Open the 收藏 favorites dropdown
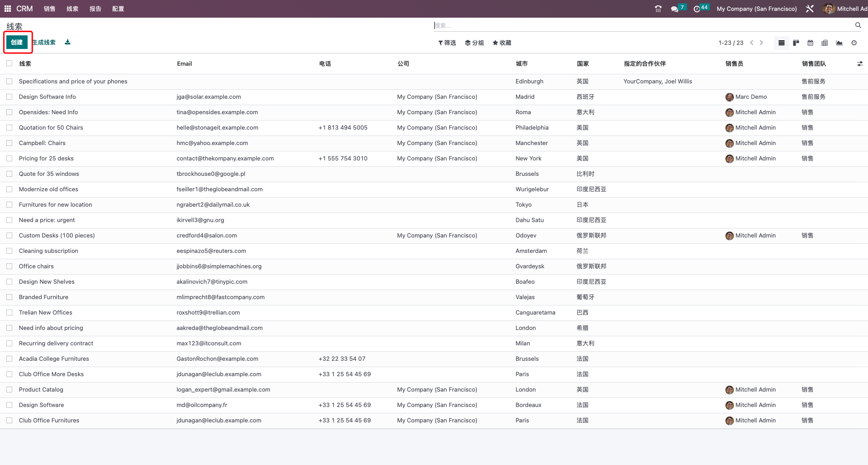 (x=502, y=43)
